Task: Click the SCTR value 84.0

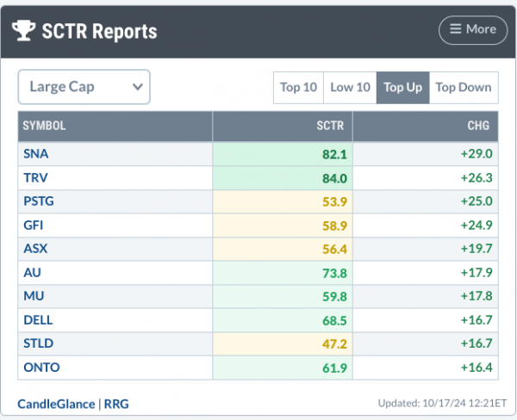Action: [334, 178]
